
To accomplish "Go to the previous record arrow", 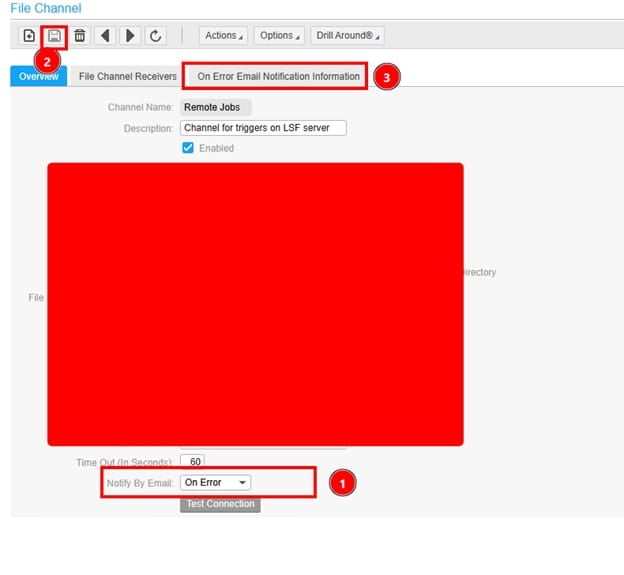I will (x=105, y=36).
